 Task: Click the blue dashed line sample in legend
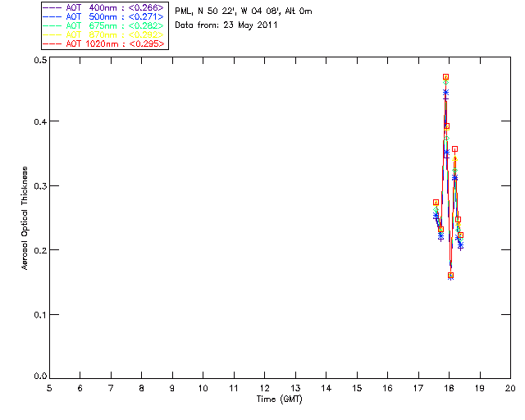point(52,16)
